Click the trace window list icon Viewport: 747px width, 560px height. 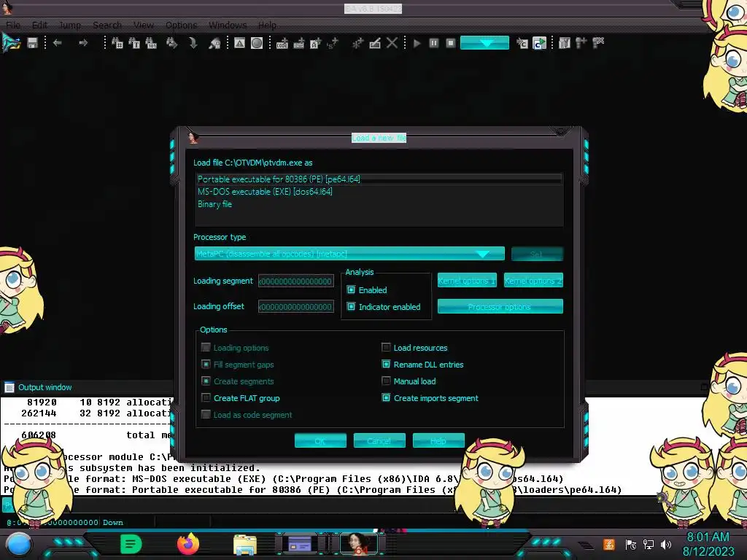[565, 43]
